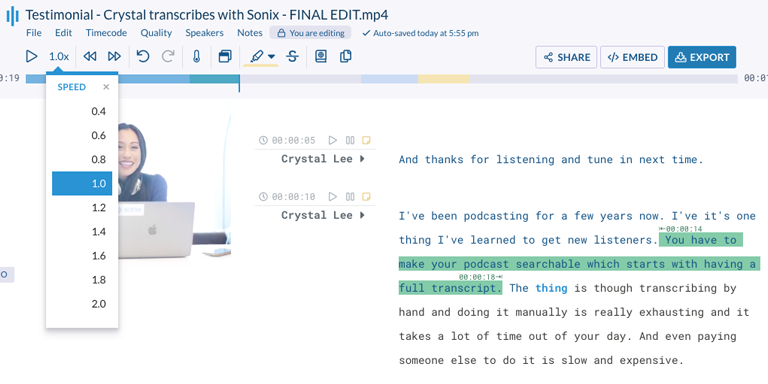This screenshot has width=768, height=384.
Task: Click the rewind icon in toolbar
Action: click(x=90, y=57)
